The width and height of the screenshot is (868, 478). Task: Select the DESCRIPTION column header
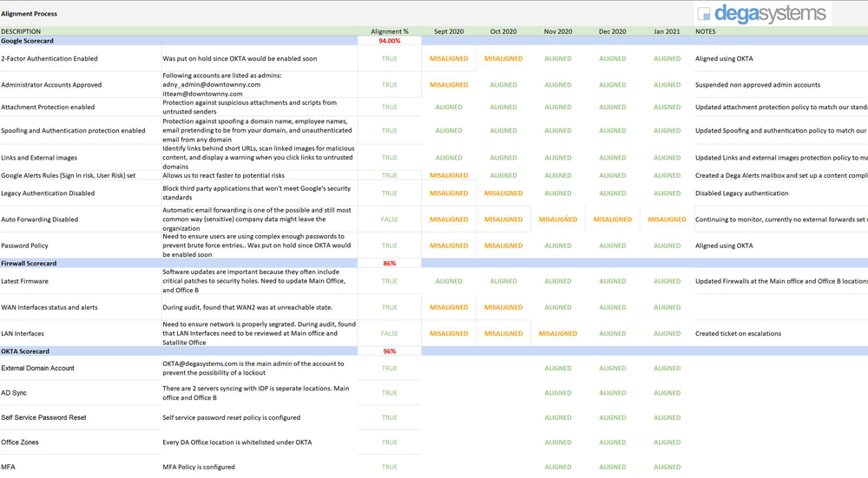click(x=21, y=31)
